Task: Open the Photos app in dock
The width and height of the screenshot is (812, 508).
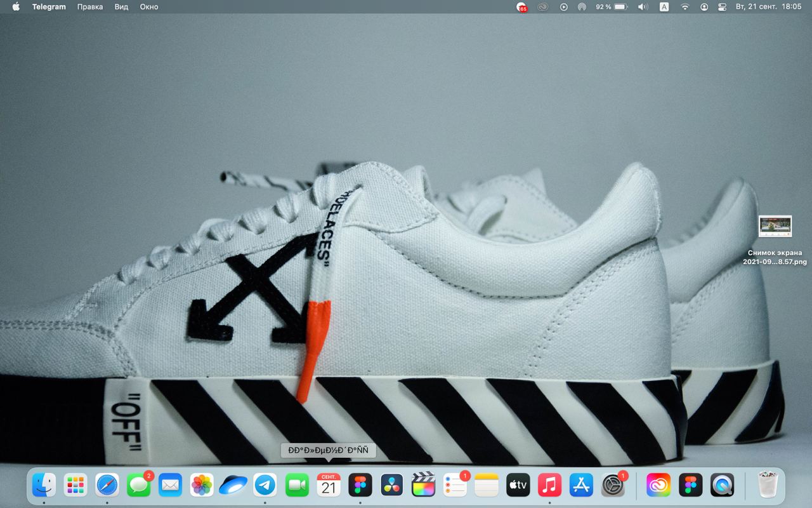Action: click(x=202, y=485)
